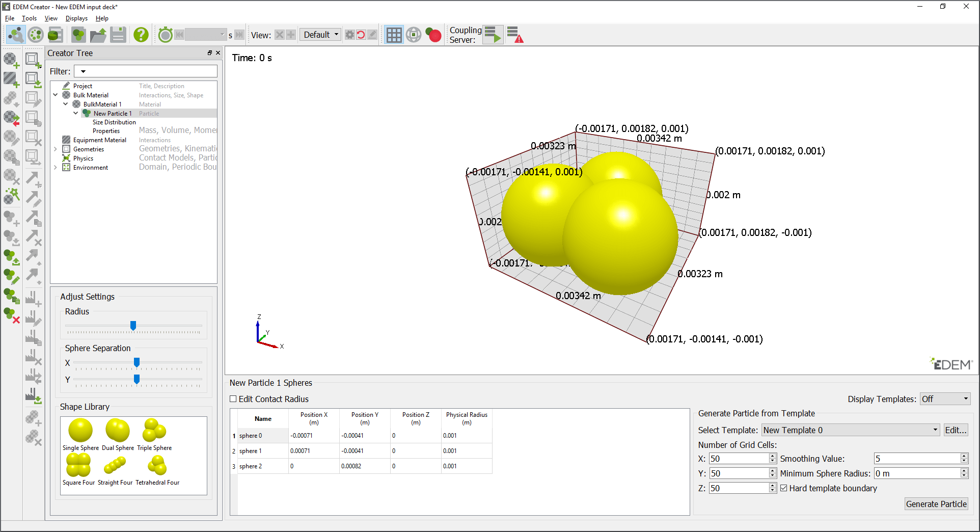
Task: Click the Radius slider handle
Action: click(133, 326)
